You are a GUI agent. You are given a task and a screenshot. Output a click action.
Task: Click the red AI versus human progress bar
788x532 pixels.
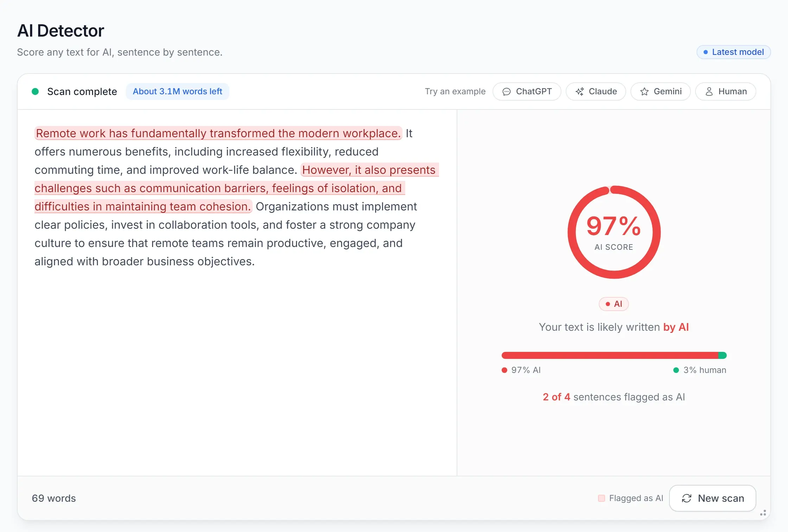(614, 355)
